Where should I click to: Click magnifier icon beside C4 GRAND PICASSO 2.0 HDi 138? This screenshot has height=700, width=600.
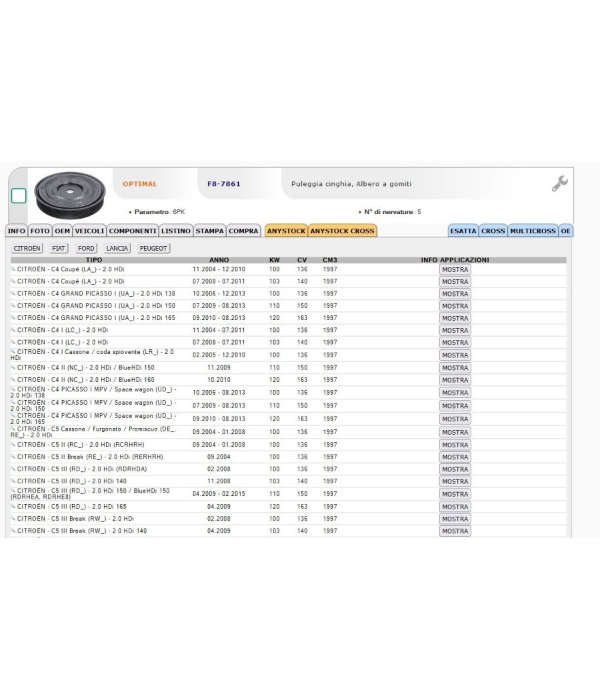13,293
